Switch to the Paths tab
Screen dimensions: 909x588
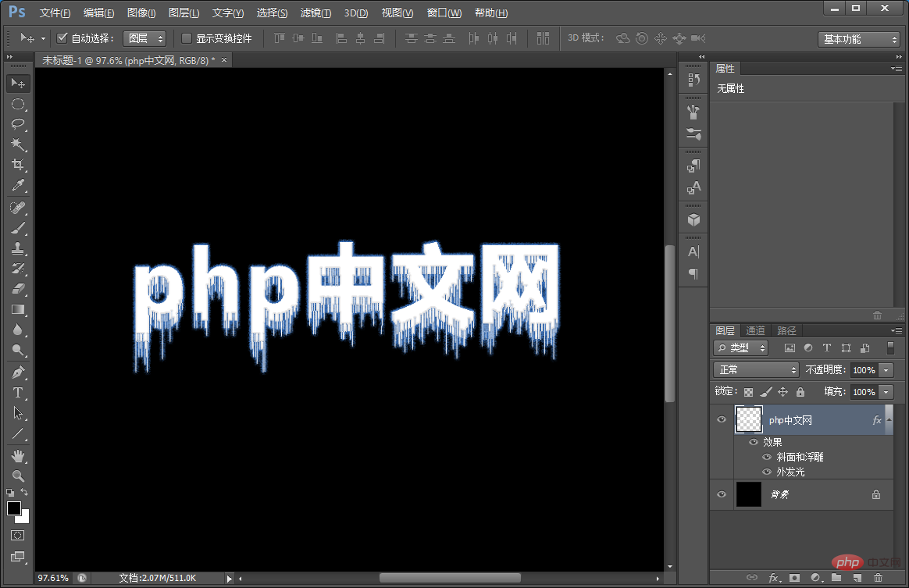coord(786,330)
